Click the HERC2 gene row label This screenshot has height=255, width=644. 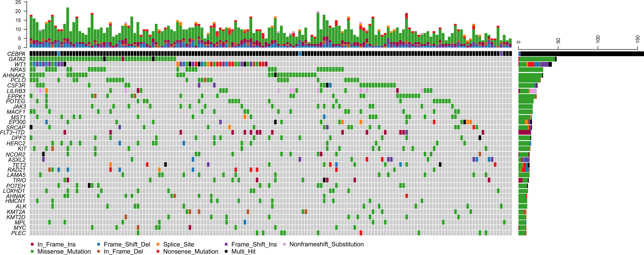(x=16, y=143)
